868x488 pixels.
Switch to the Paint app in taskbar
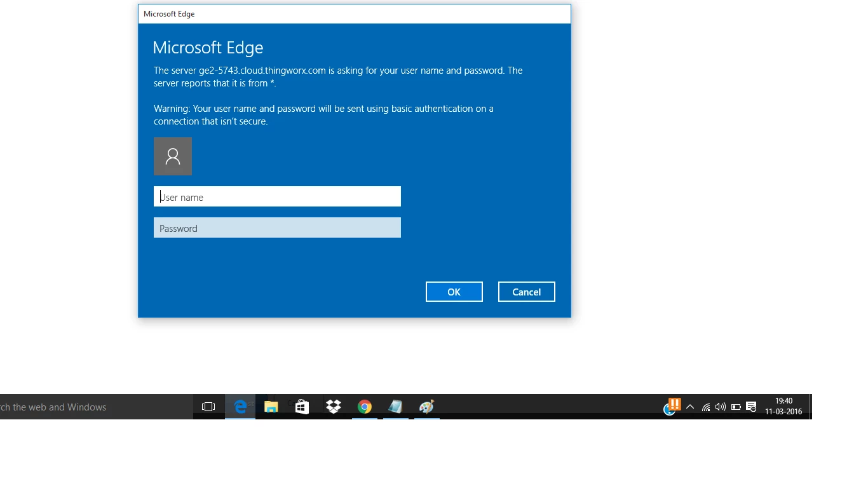tap(426, 407)
